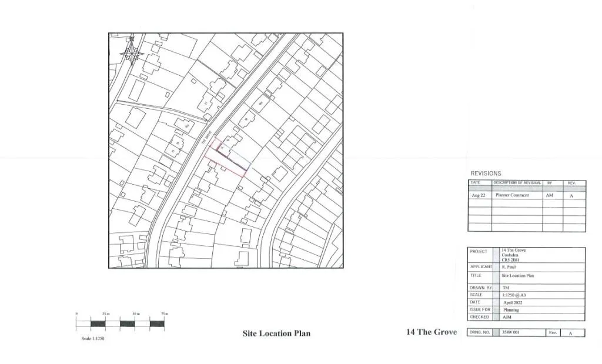The height and width of the screenshot is (364, 602).
Task: Click the 'Planner Comment' revision description
Action: 512,195
